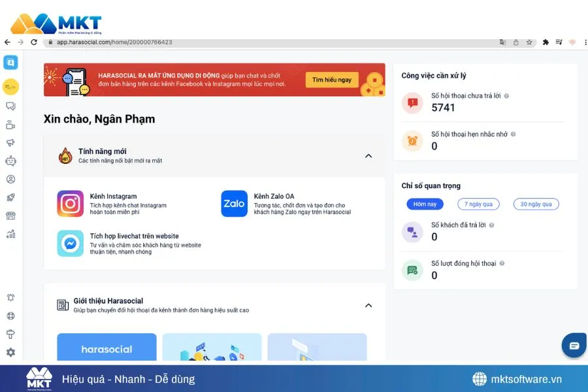Click the Tìm hiểu ngay banner button

click(331, 80)
